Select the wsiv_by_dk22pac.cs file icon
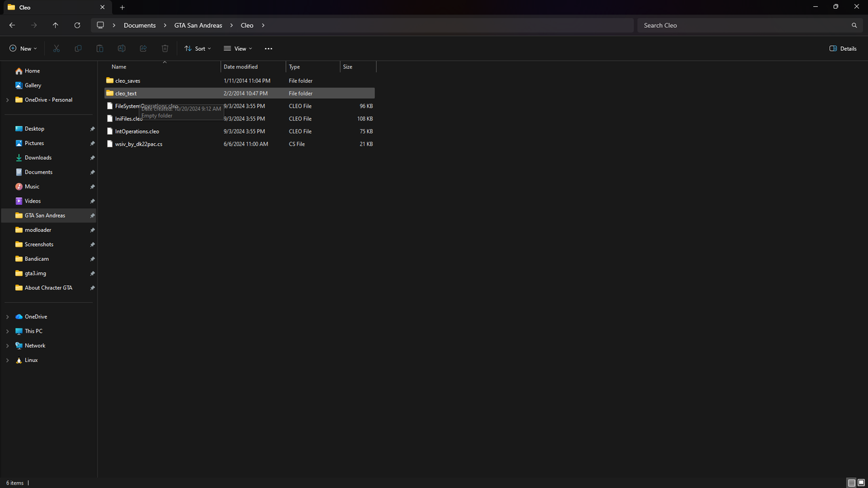The image size is (868, 488). click(110, 144)
